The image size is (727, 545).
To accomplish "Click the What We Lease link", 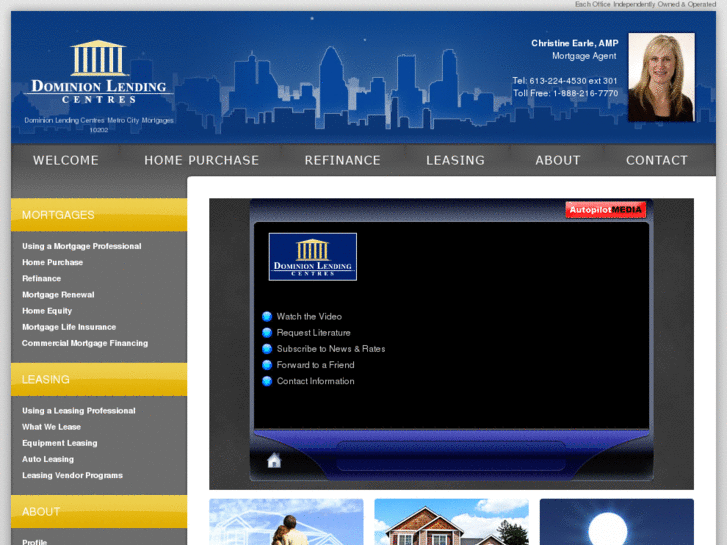I will 51,427.
